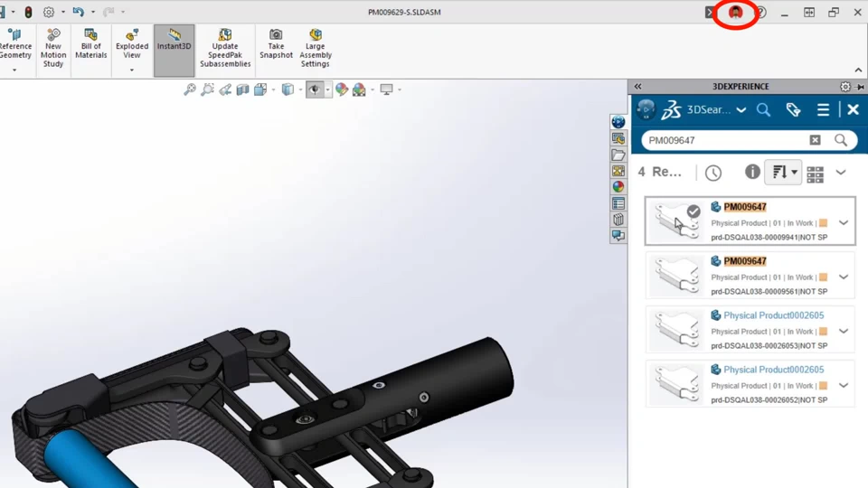
Task: Collapse the 3DEXPERIENCE task pane
Action: tap(637, 87)
